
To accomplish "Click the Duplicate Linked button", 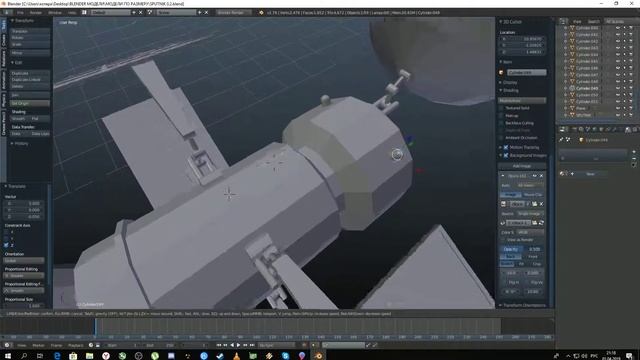I will point(29,80).
